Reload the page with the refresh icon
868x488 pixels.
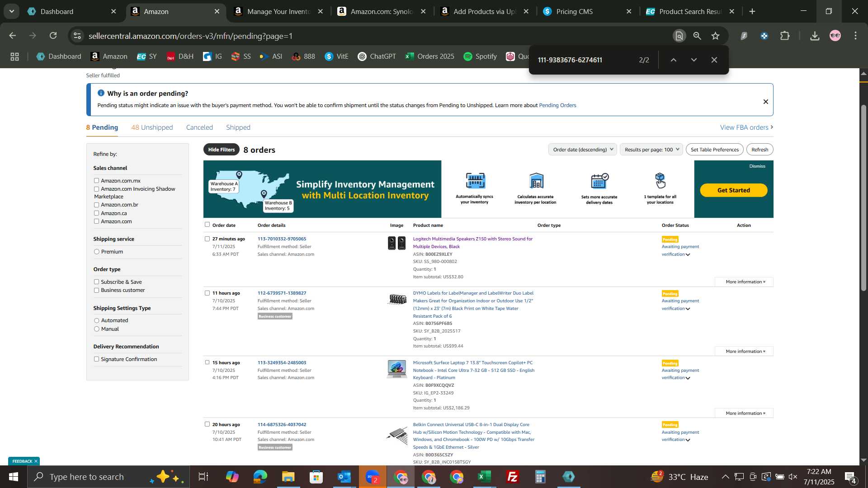tap(53, 36)
